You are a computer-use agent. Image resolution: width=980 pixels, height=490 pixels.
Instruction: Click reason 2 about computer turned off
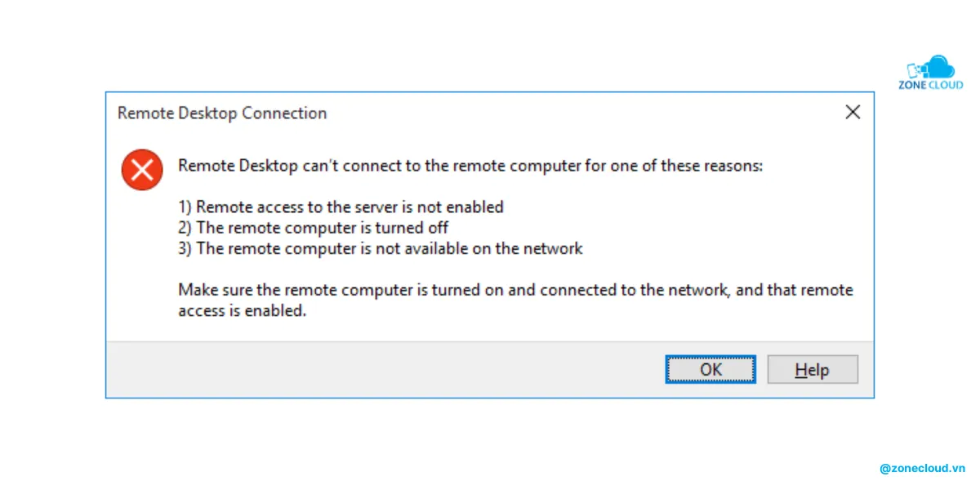(313, 228)
